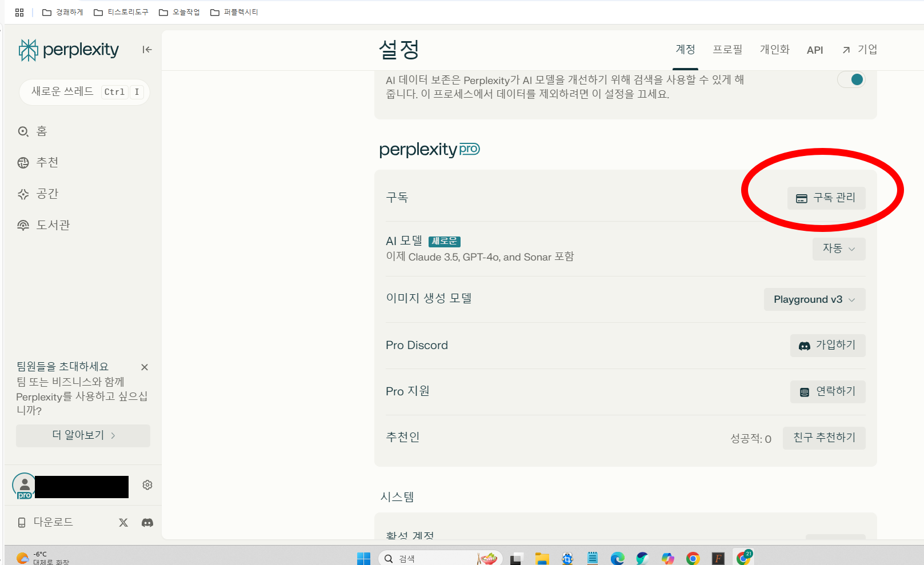Click the 친구 추천하기 button
This screenshot has width=924, height=565.
pos(823,438)
